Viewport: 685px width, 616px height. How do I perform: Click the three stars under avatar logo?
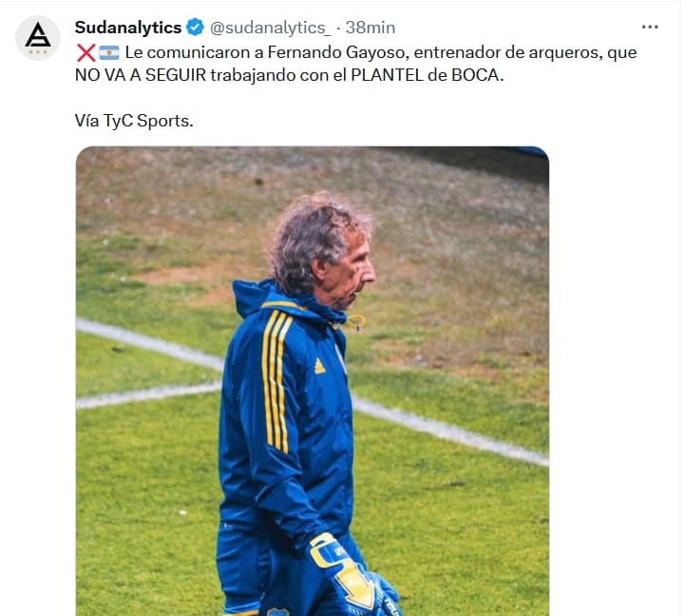point(38,52)
